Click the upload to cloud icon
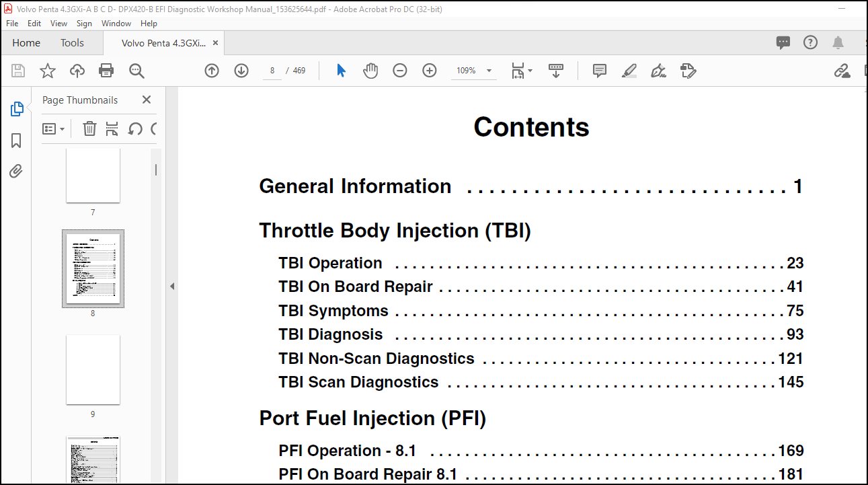868x485 pixels. [x=77, y=71]
